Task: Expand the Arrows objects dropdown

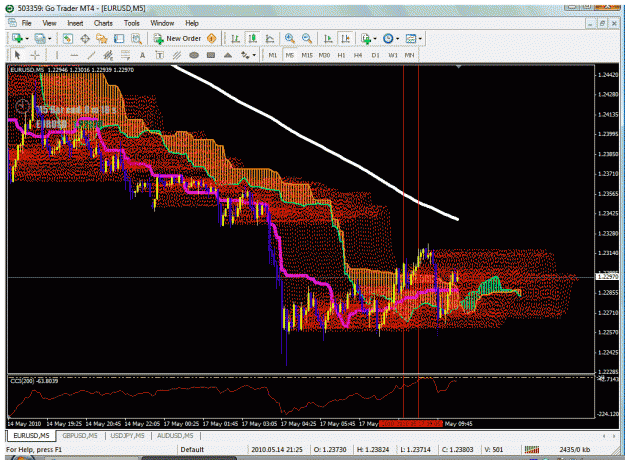Action: pyautogui.click(x=254, y=55)
